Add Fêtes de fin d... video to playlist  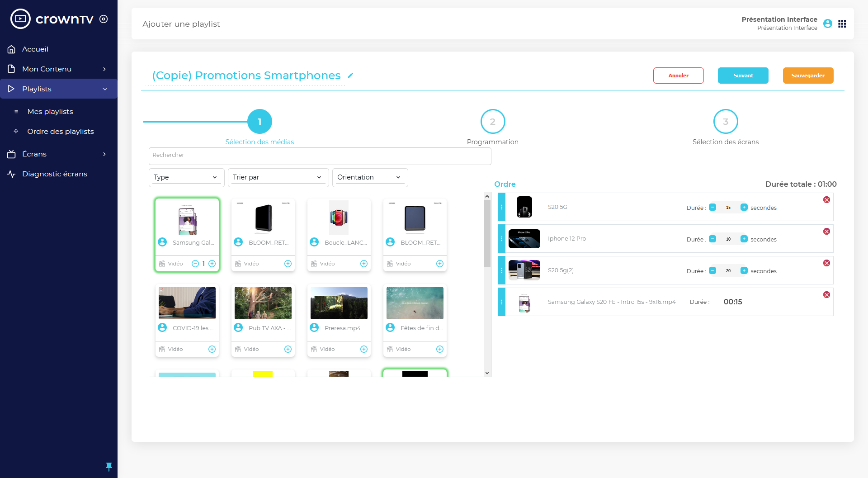pyautogui.click(x=440, y=349)
